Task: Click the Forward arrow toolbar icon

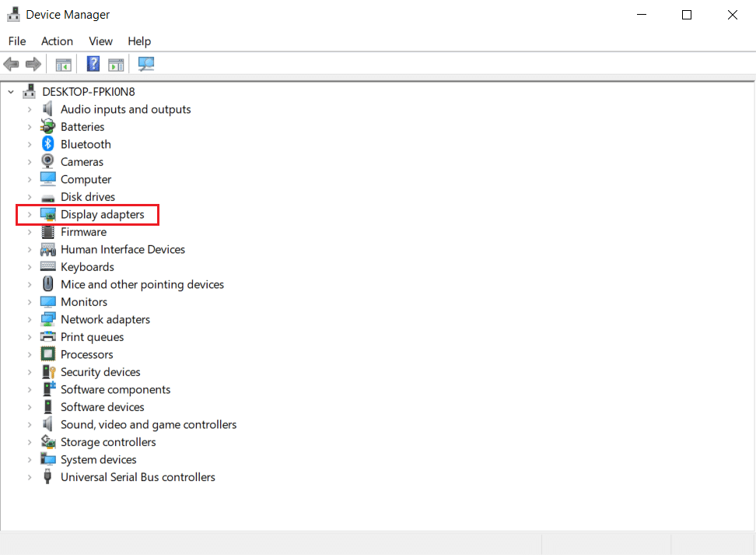Action: click(x=33, y=64)
